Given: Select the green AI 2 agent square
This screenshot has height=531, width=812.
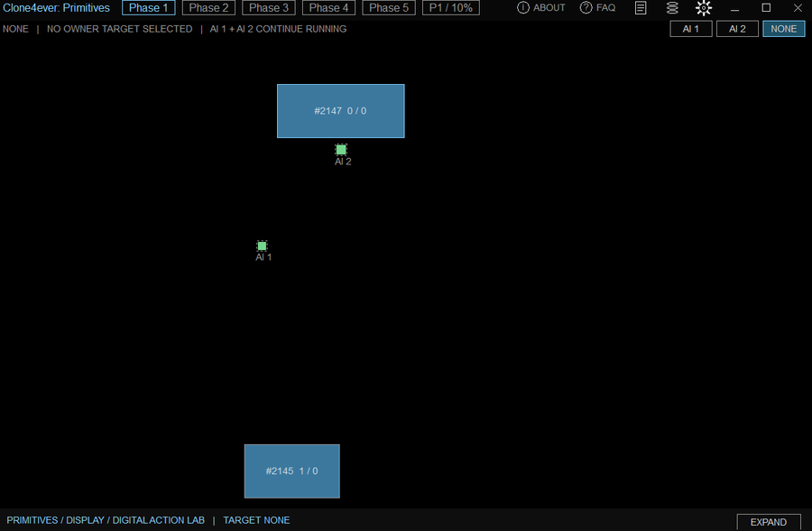Looking at the screenshot, I should click(x=341, y=150).
